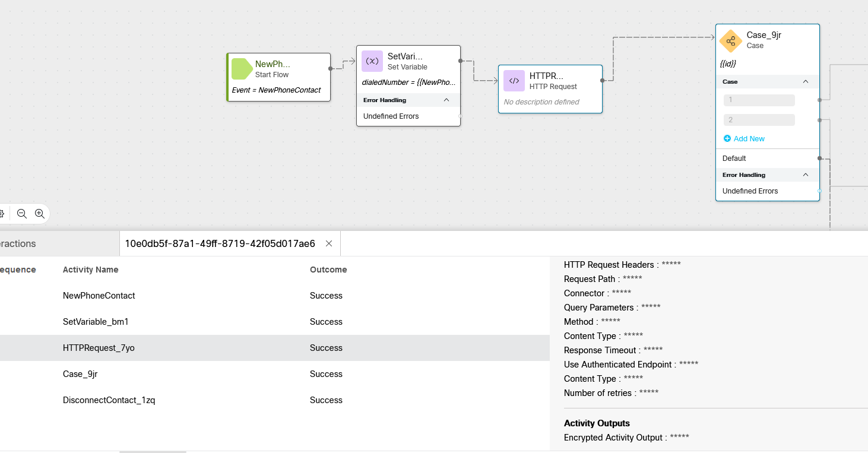Collapse Error Handling on SetVari node
Viewport: 868px width, 453px height.
(447, 100)
